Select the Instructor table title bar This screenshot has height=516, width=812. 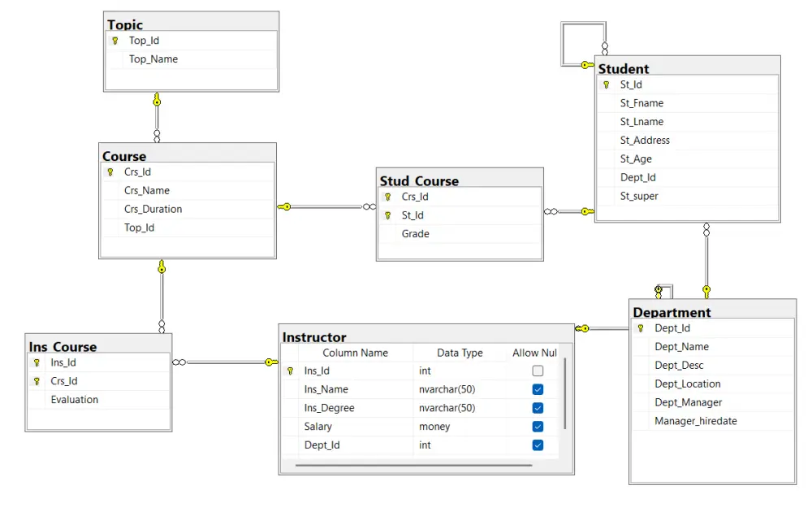click(x=426, y=335)
